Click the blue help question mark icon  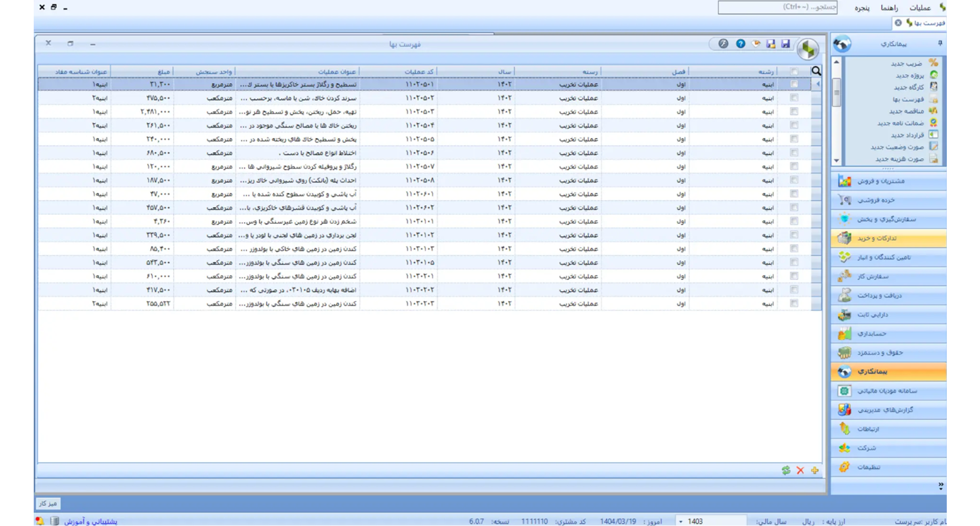pos(740,44)
